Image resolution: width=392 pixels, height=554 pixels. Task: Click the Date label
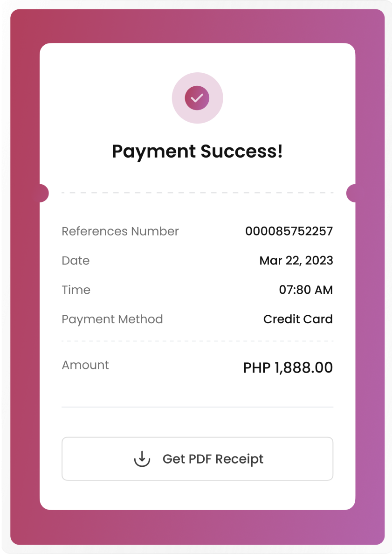tap(76, 260)
